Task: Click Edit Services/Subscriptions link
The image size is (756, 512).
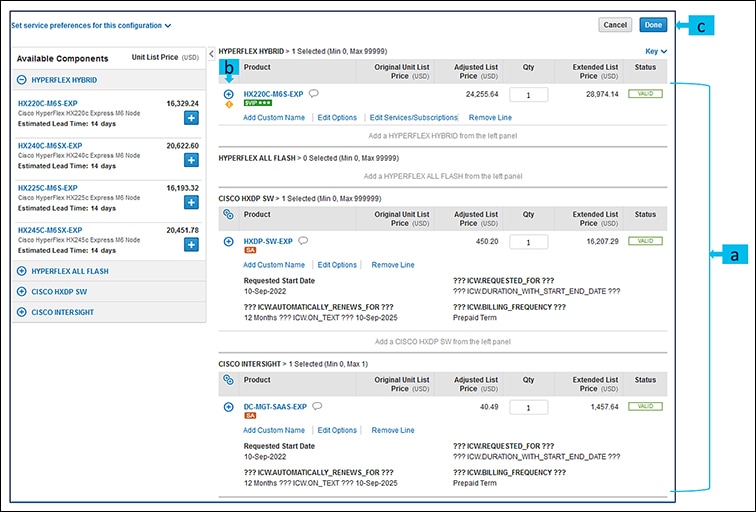Action: [x=413, y=117]
